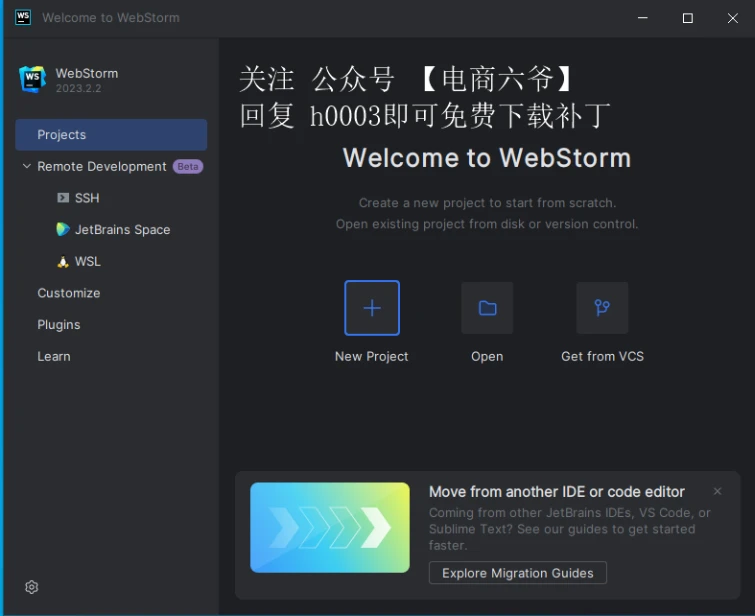Open the Plugins tab
This screenshot has height=616, width=755.
[x=59, y=325]
